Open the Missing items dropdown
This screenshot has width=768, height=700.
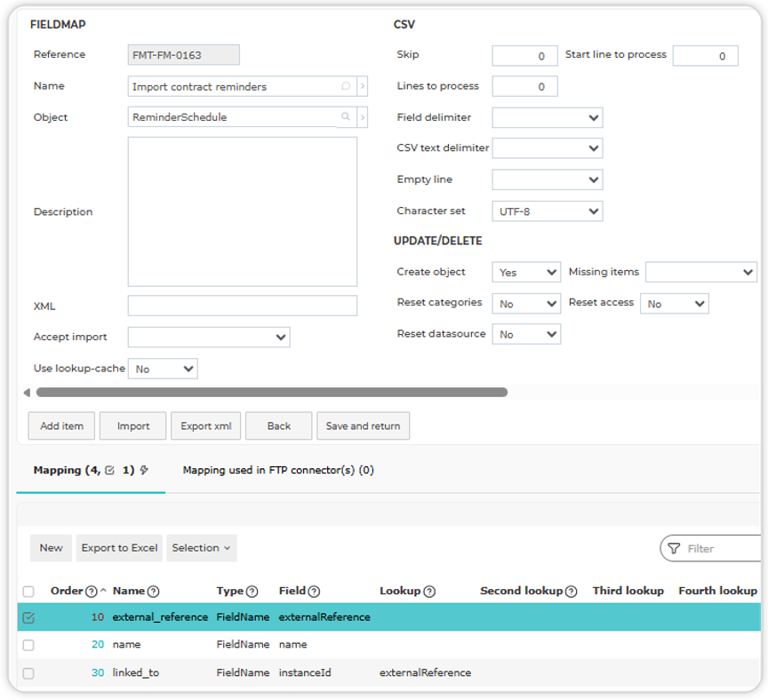click(x=701, y=272)
